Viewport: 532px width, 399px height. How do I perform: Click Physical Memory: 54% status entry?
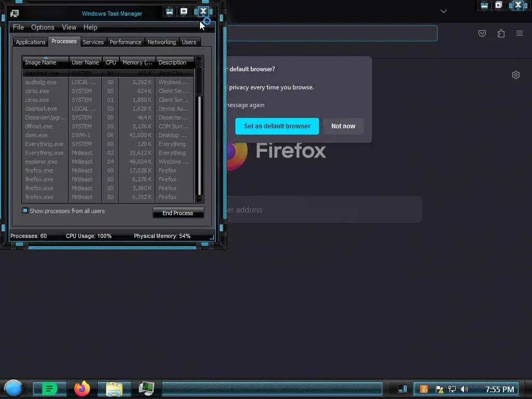(x=162, y=236)
